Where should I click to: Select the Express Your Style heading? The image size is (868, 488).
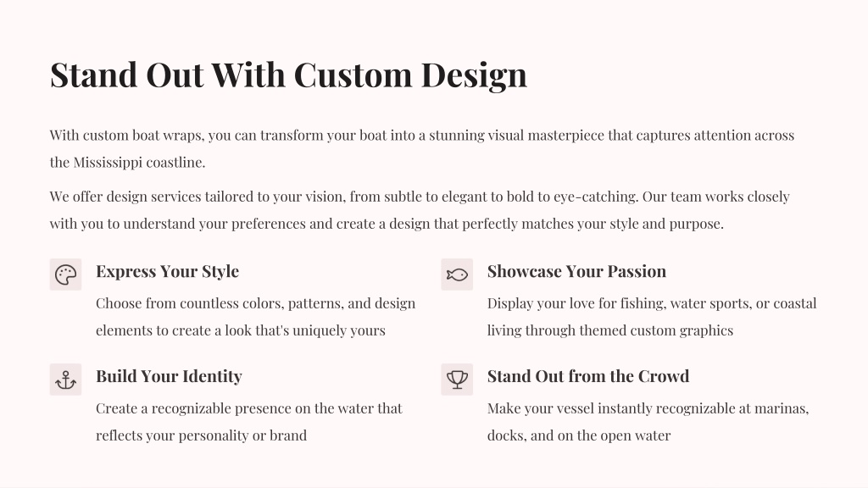point(167,271)
